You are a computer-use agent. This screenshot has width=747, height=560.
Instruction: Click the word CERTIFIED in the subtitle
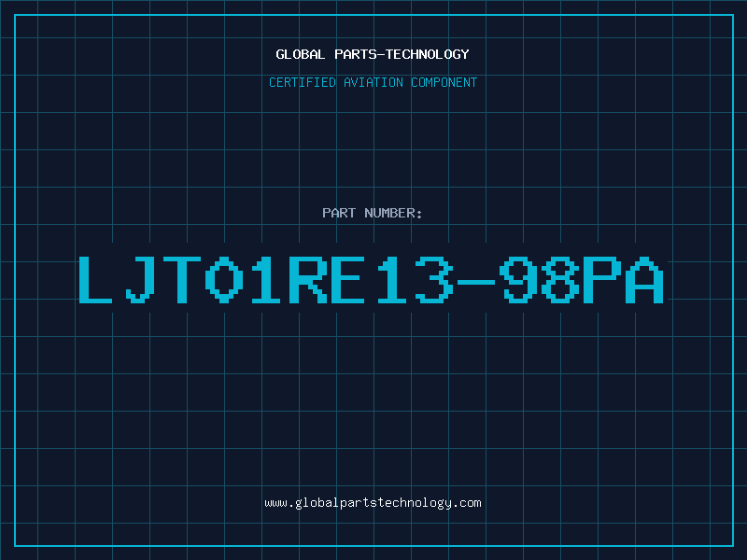(x=302, y=82)
